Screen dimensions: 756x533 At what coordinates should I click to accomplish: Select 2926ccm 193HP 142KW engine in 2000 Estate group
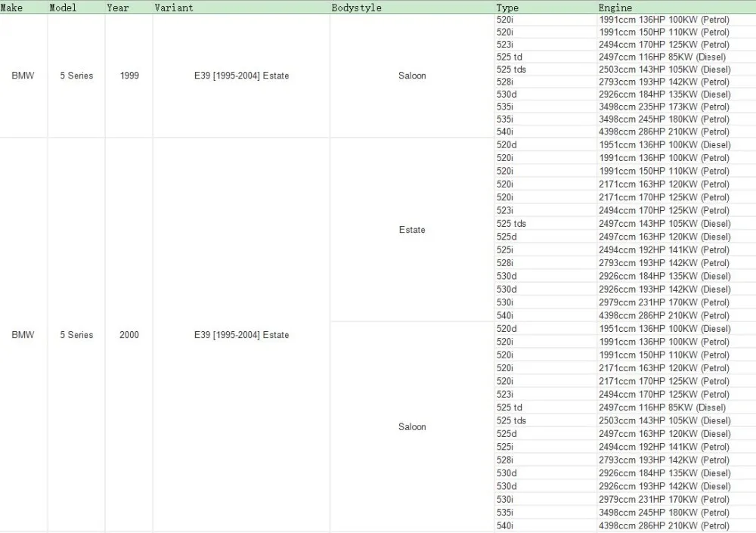pyautogui.click(x=665, y=290)
